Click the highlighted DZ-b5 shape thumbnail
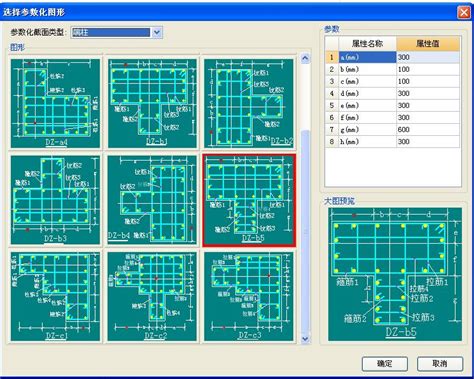Image resolution: width=474 pixels, height=379 pixels. (x=249, y=200)
